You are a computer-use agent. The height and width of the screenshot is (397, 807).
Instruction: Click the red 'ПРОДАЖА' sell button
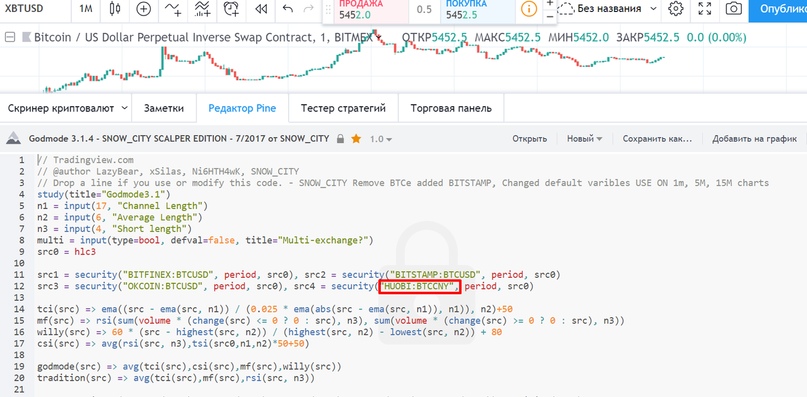point(371,10)
